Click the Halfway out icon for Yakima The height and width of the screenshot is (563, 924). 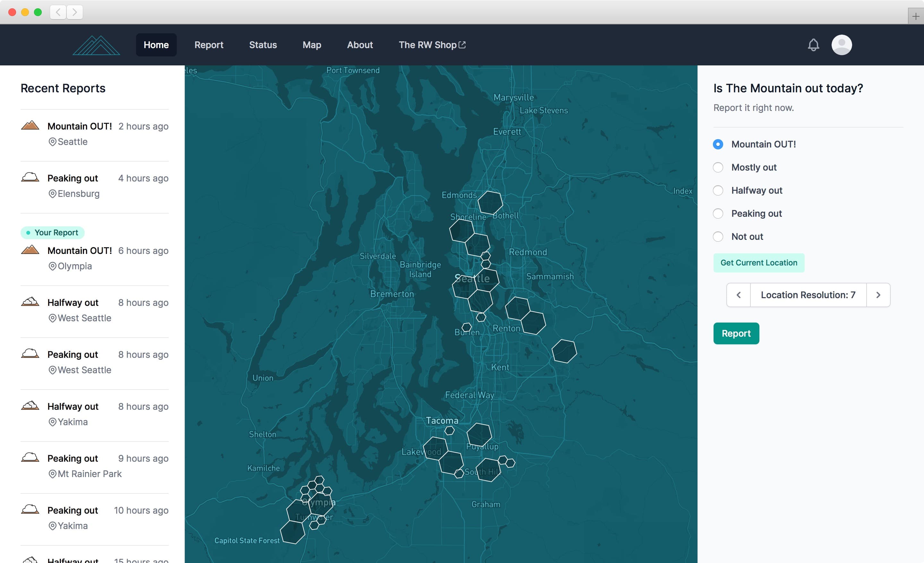[30, 405]
